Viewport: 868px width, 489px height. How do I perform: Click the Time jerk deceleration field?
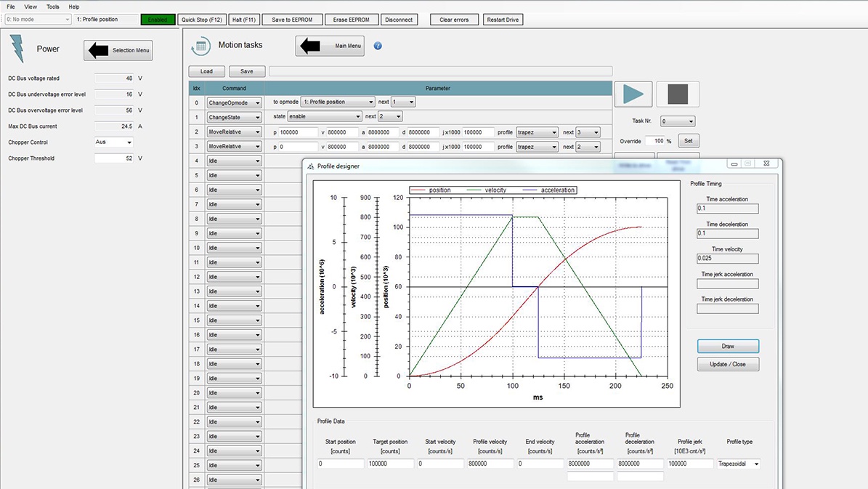[x=727, y=309]
